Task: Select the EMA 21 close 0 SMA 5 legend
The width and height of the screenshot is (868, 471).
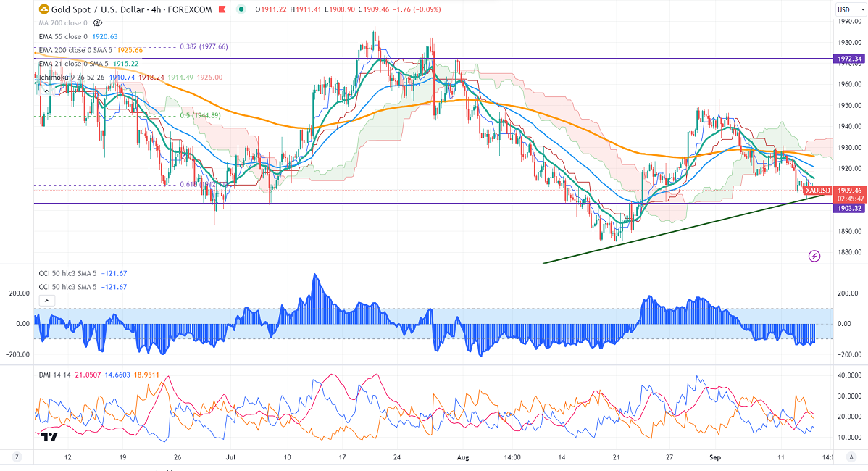Action: 74,64
